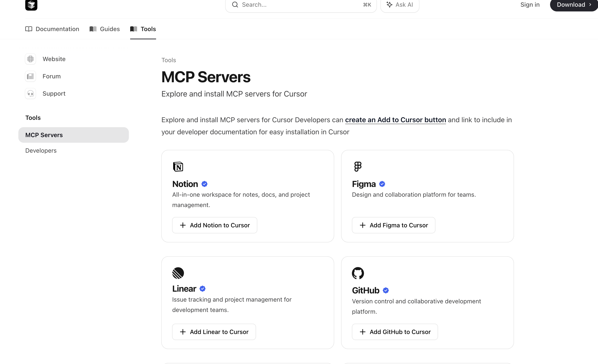Click the Figma logo icon
The image size is (598, 364).
pos(358,166)
